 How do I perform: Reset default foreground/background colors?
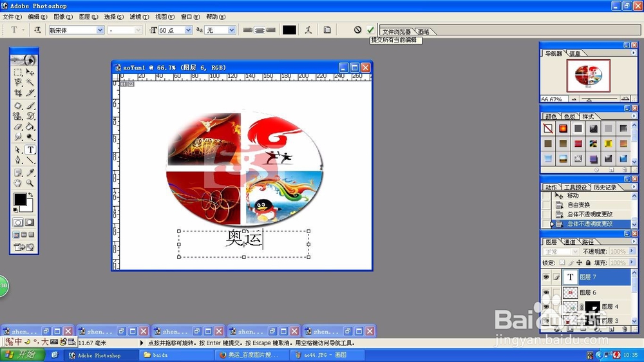point(15,210)
